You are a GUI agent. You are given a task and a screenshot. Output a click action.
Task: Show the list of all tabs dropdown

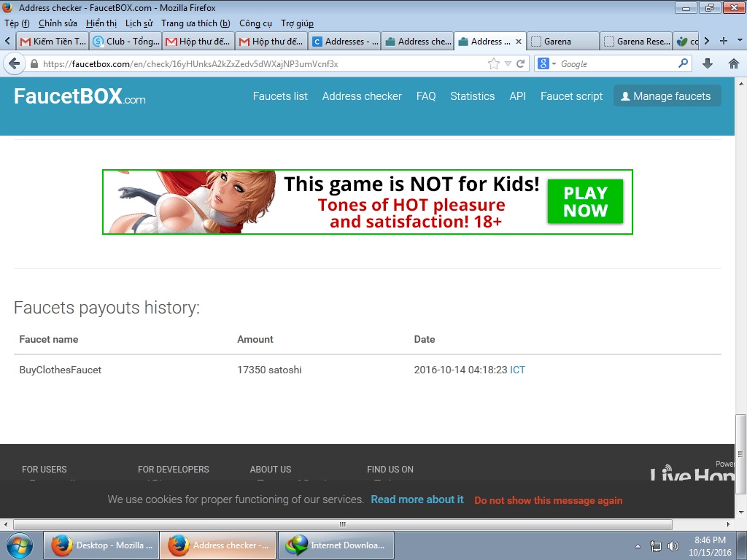coord(740,41)
